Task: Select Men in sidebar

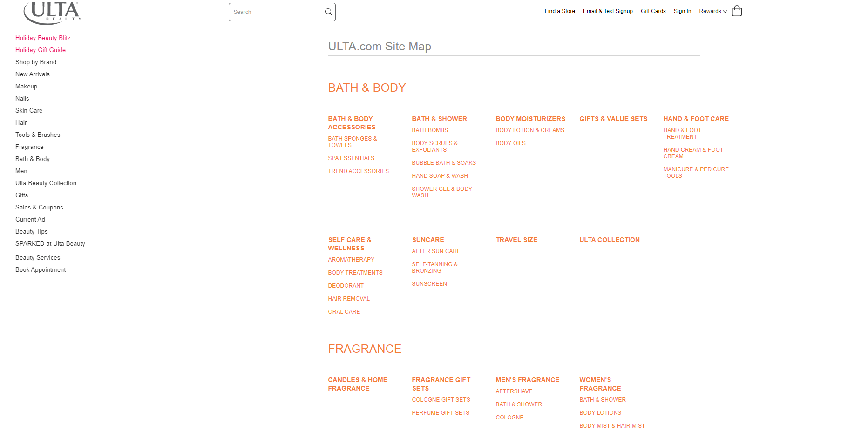Action: 21,171
